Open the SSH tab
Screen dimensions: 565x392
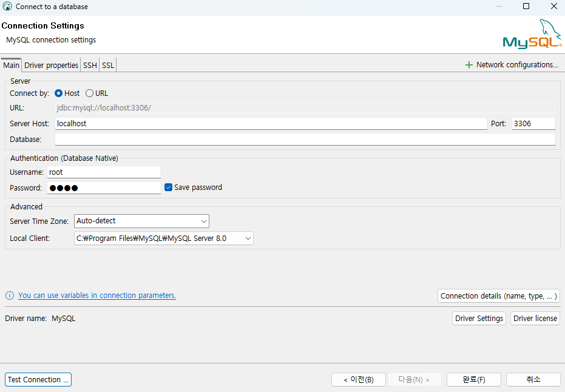click(x=90, y=65)
